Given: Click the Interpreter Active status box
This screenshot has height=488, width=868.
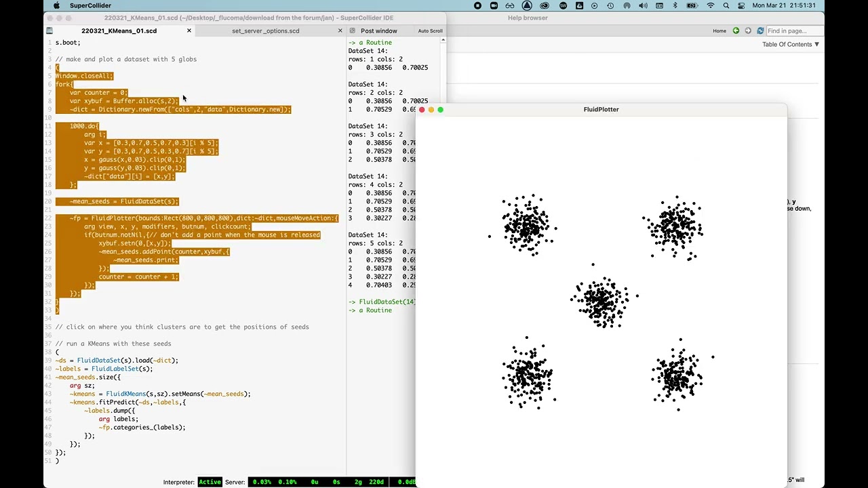Looking at the screenshot, I should coord(210,482).
